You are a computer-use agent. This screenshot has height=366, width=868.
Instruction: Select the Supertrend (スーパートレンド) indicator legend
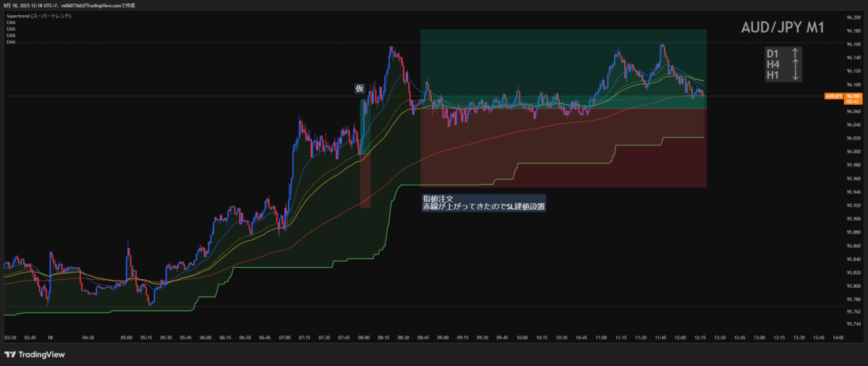click(38, 15)
